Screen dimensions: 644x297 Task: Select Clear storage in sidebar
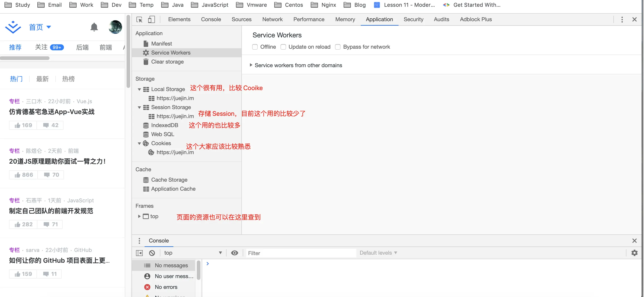pos(167,62)
